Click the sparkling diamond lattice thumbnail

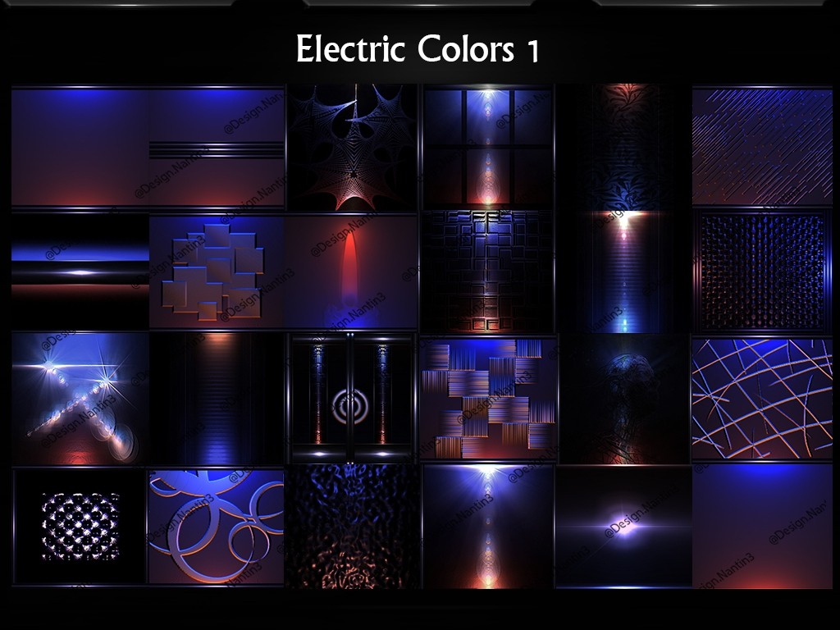click(80, 526)
